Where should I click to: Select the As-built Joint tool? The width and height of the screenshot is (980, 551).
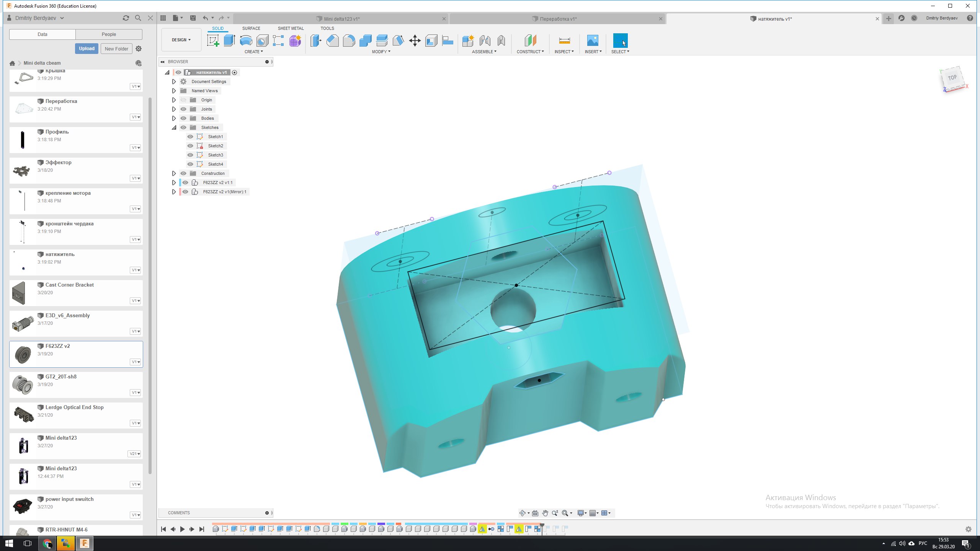[x=501, y=41]
